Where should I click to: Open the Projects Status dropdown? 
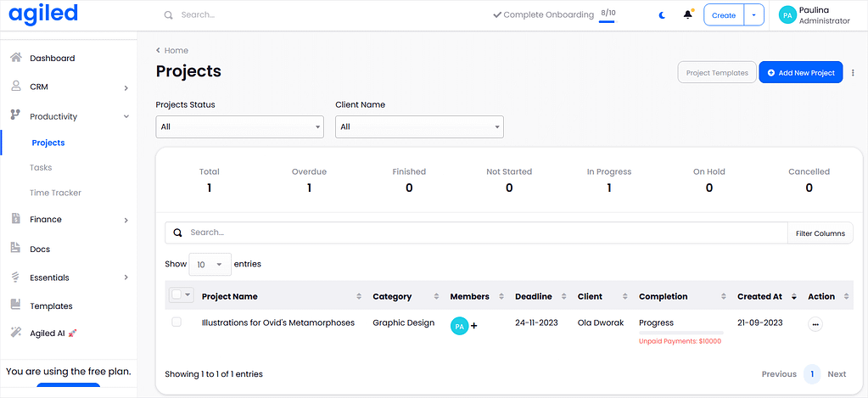click(x=239, y=126)
